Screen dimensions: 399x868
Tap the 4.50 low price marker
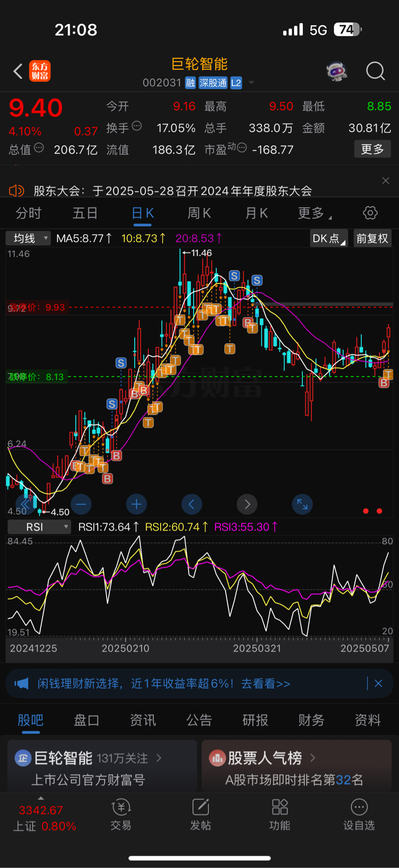56,512
